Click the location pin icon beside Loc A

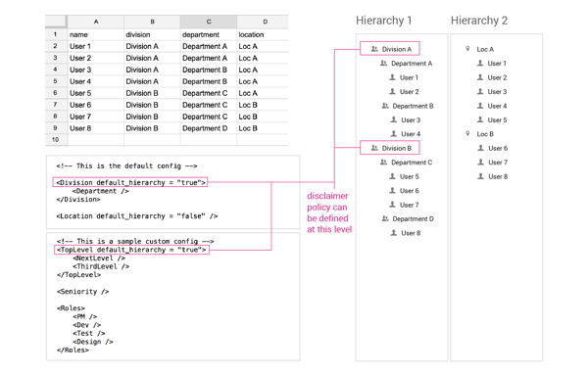(x=467, y=49)
